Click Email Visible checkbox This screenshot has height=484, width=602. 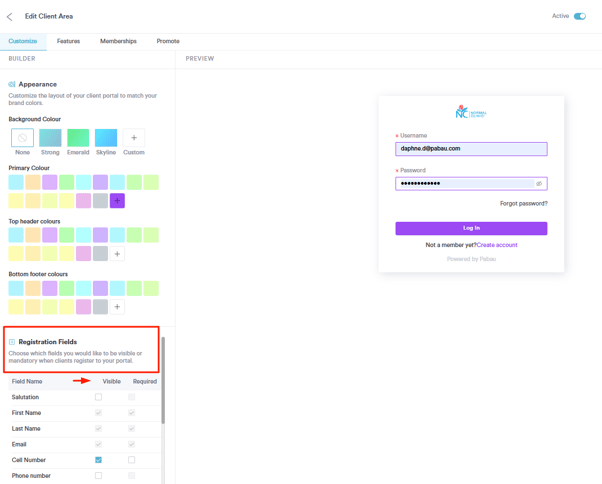pyautogui.click(x=98, y=444)
